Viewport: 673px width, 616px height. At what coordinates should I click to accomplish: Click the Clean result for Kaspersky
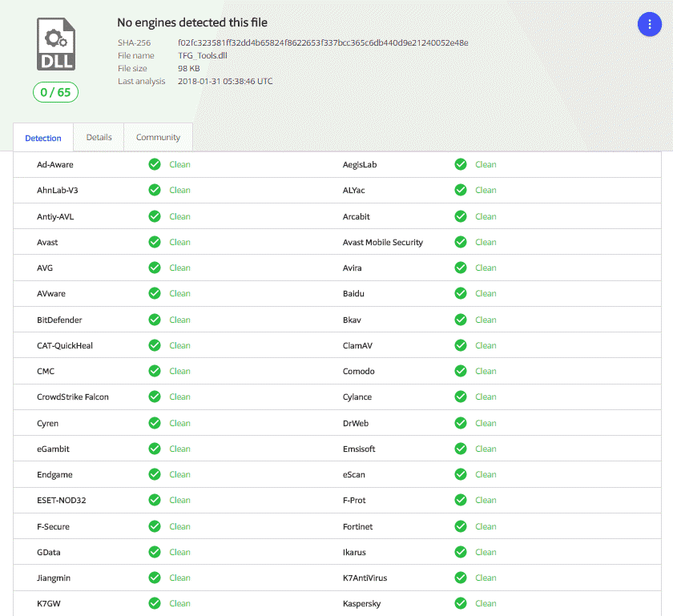point(486,604)
